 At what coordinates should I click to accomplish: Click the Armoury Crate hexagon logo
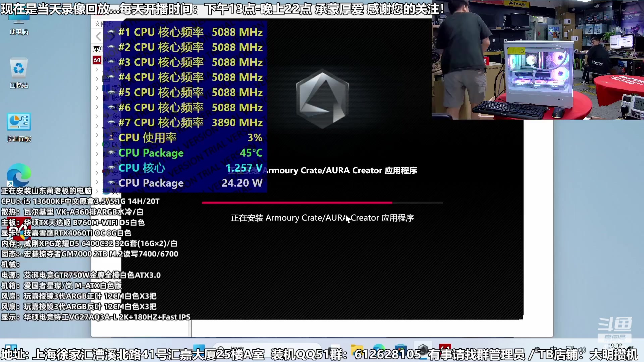pyautogui.click(x=322, y=99)
